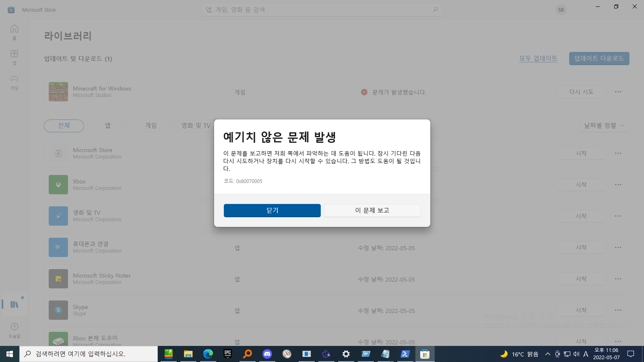The height and width of the screenshot is (362, 644).
Task: Open Discord from the taskbar
Action: coord(267,354)
